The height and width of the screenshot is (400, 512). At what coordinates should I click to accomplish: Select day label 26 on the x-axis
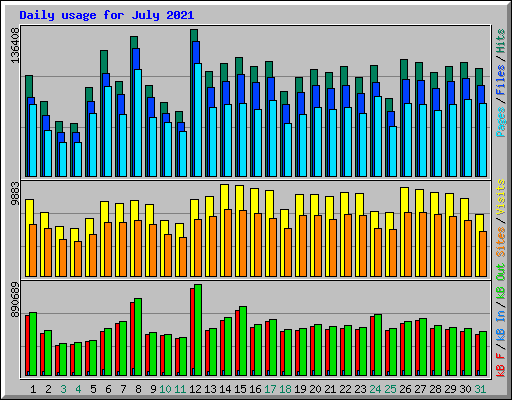[x=405, y=389]
